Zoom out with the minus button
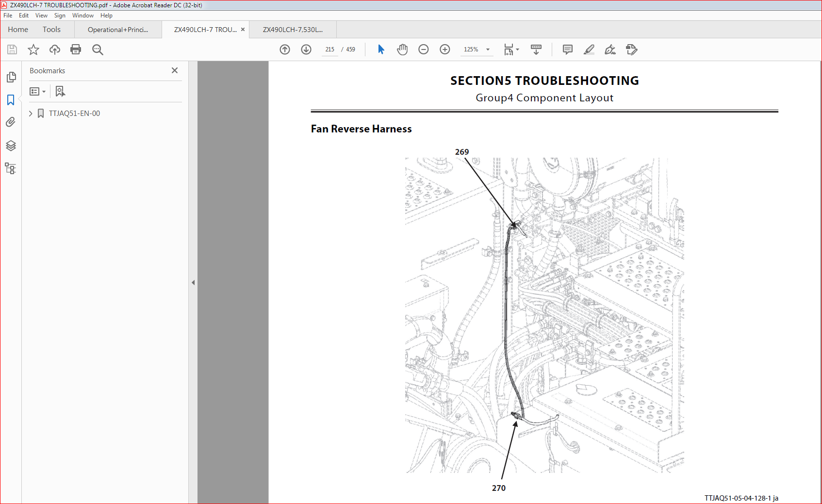The width and height of the screenshot is (822, 504). [x=424, y=49]
